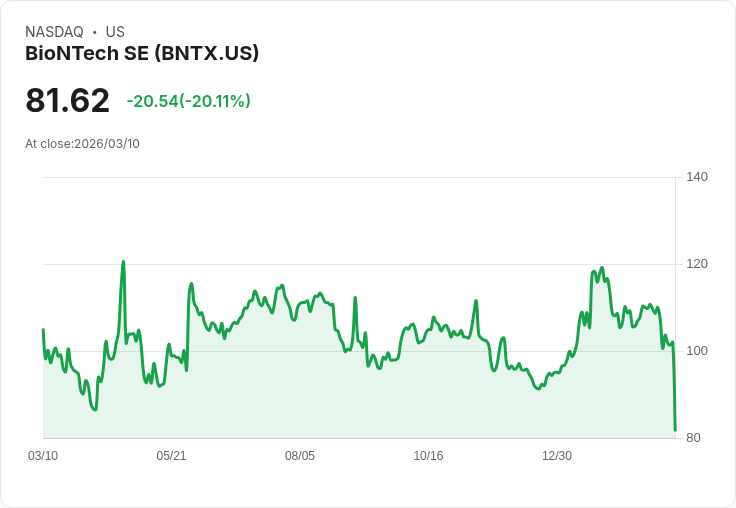Click the 140 y-axis label
Image resolution: width=736 pixels, height=508 pixels.
[697, 177]
